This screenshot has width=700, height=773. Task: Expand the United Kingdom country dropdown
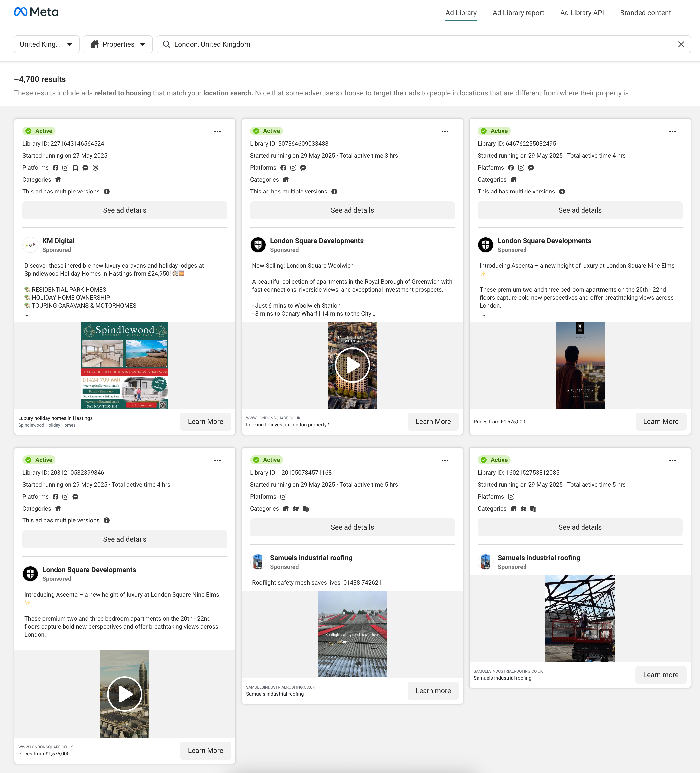pyautogui.click(x=46, y=45)
